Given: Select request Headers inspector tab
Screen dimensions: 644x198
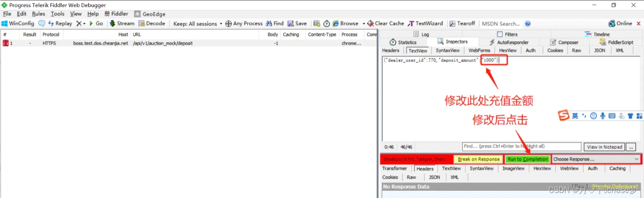Looking at the screenshot, I should 391,50.
